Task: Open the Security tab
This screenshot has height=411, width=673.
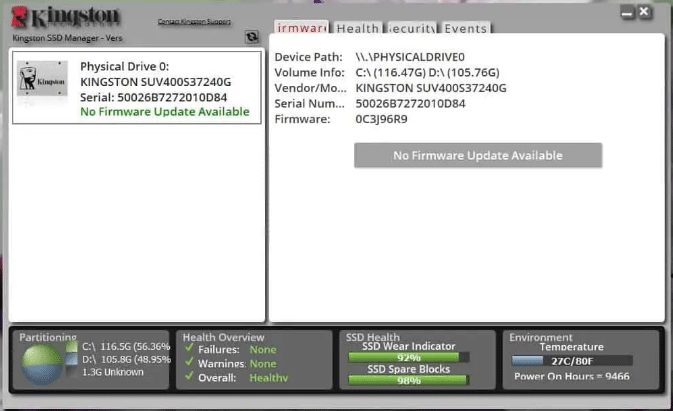Action: 412,28
